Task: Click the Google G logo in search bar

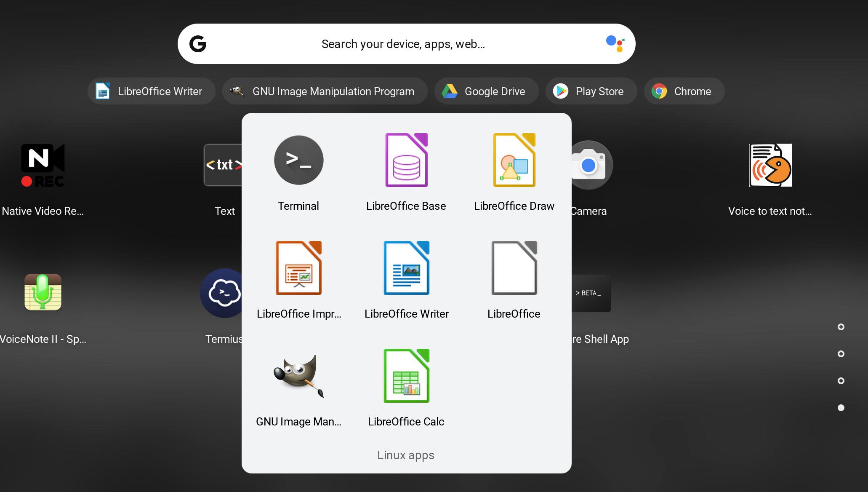Action: [198, 44]
